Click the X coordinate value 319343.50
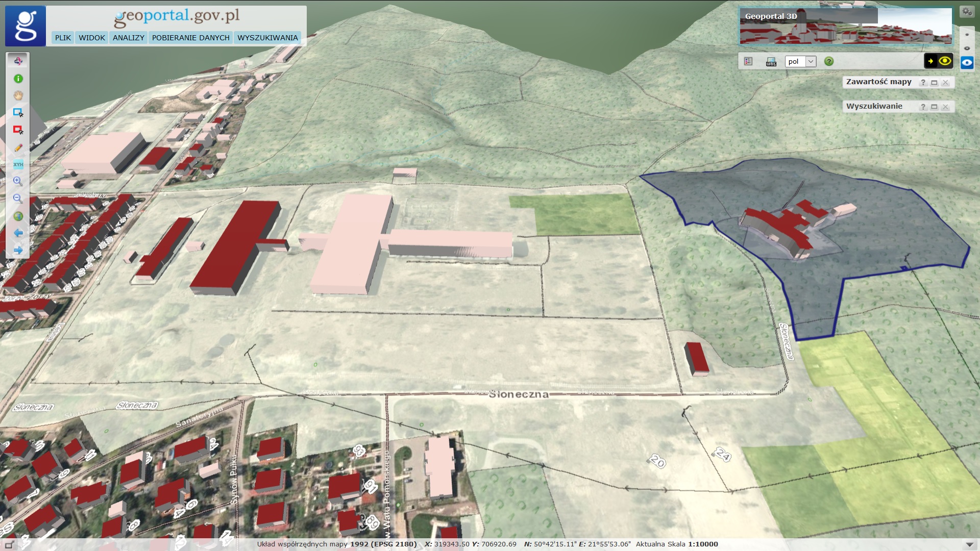The image size is (980, 551). coord(452,544)
